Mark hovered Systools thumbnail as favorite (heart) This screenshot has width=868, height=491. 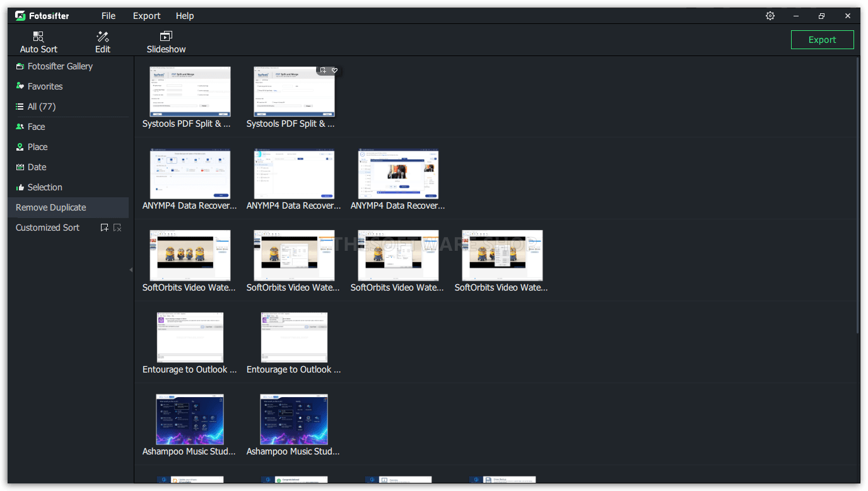[x=335, y=71]
